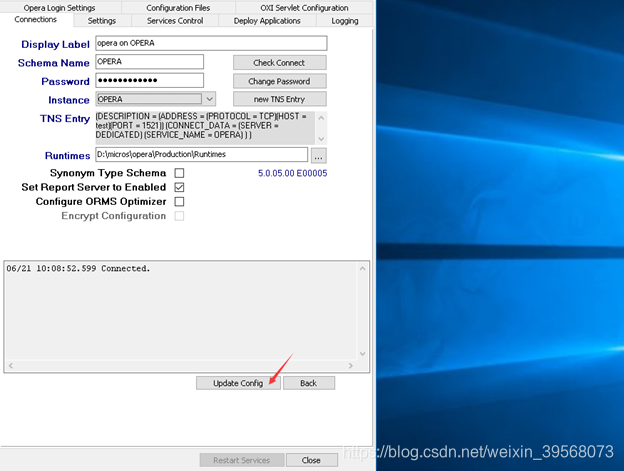
Task: Click the 5.0.05.00 E00005 version text
Action: click(292, 173)
